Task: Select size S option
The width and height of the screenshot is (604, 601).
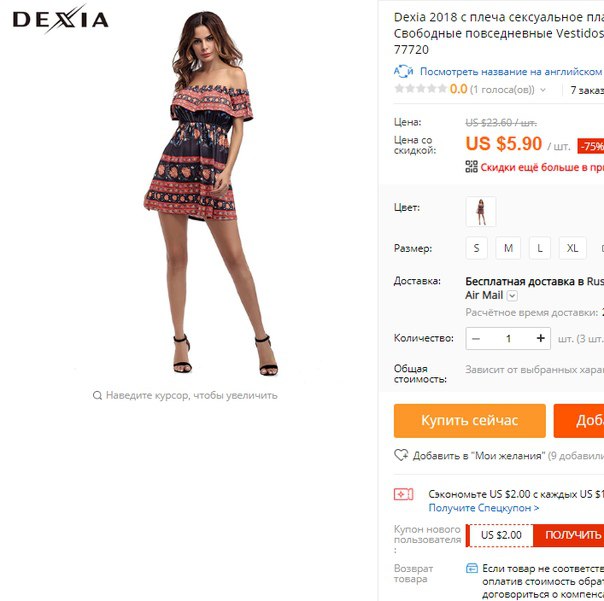Action: click(476, 248)
